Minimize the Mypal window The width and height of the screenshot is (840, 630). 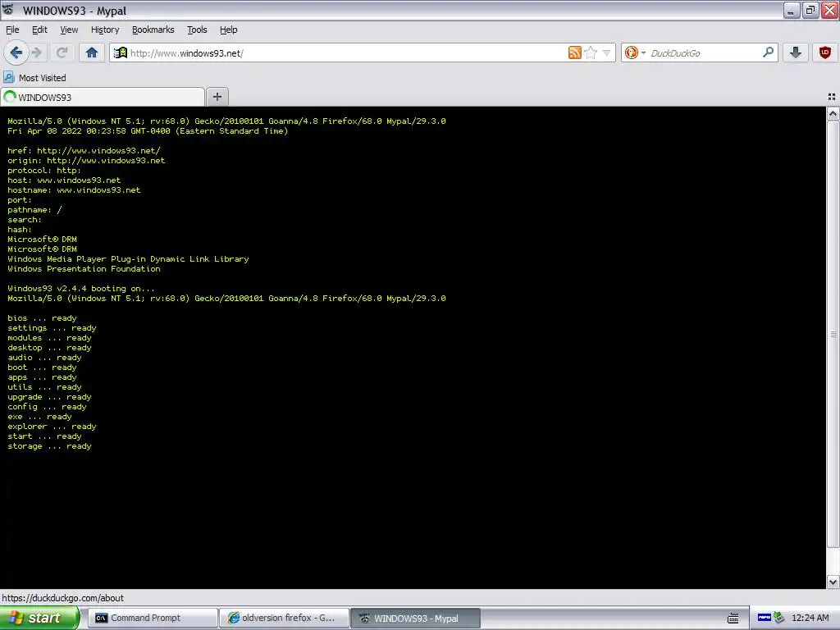tap(791, 10)
